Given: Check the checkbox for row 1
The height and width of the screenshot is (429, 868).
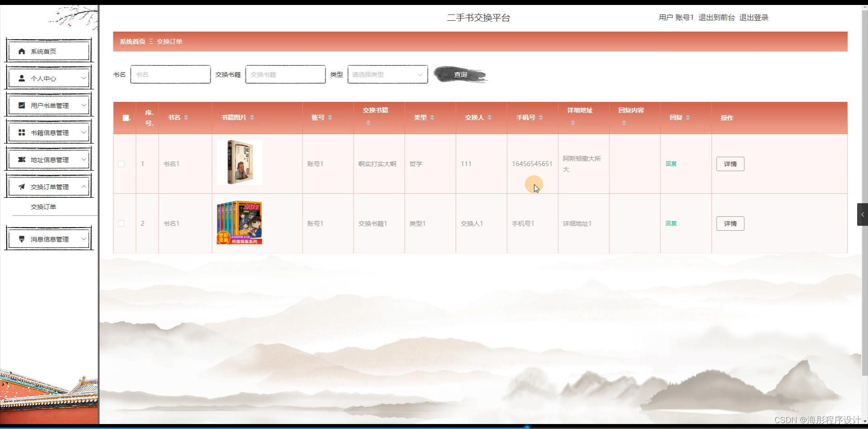Looking at the screenshot, I should click(x=121, y=164).
